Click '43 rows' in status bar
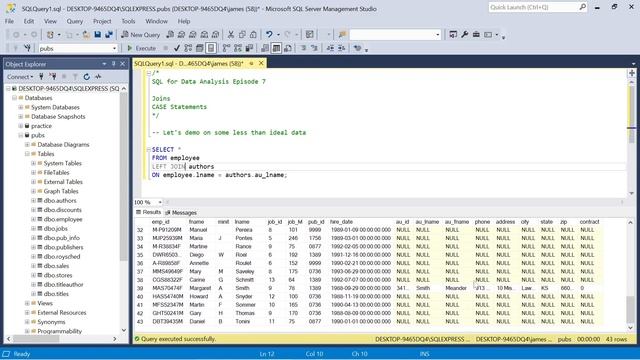 pyautogui.click(x=616, y=339)
